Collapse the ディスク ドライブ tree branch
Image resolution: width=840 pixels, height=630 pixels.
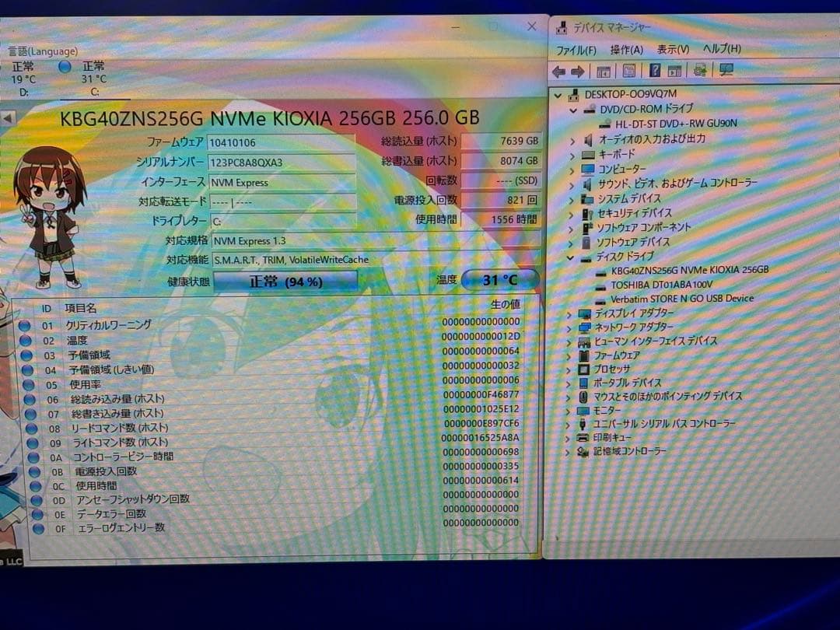point(570,256)
